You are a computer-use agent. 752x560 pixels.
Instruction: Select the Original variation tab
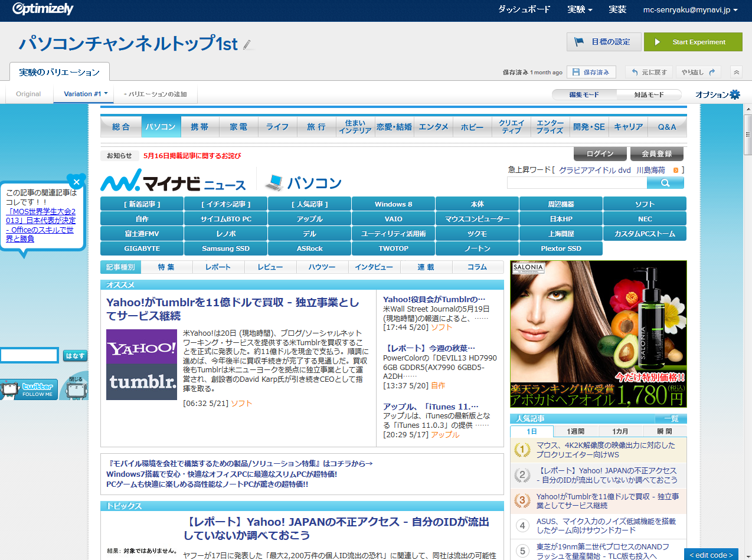coord(28,94)
